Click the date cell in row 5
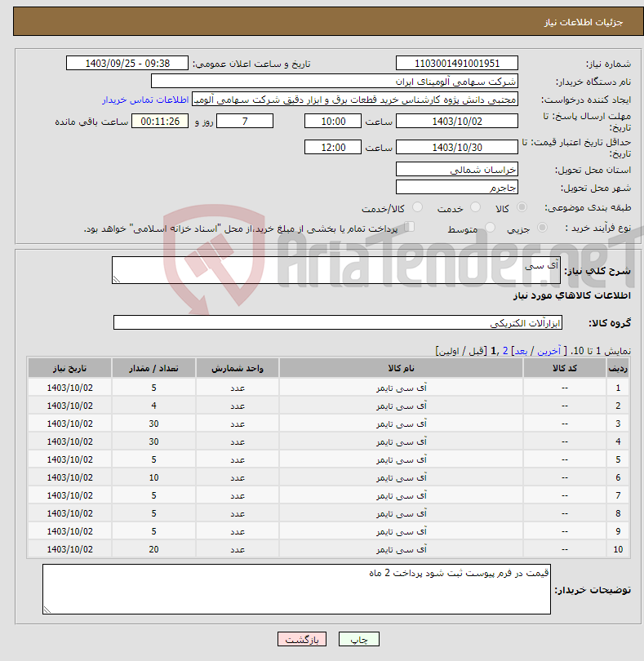Viewport: 644px width, 661px height. click(x=69, y=459)
